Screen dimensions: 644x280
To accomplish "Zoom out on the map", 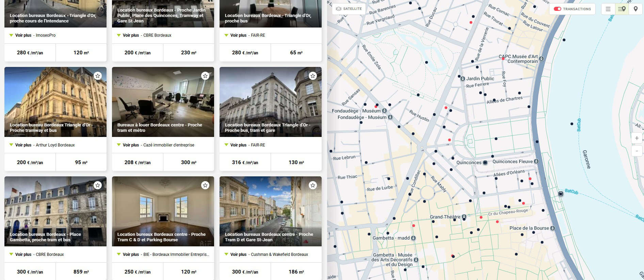I will click(x=637, y=151).
